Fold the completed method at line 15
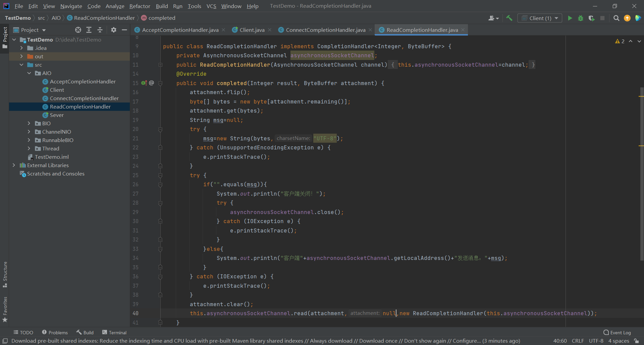The height and width of the screenshot is (345, 644). click(x=160, y=83)
